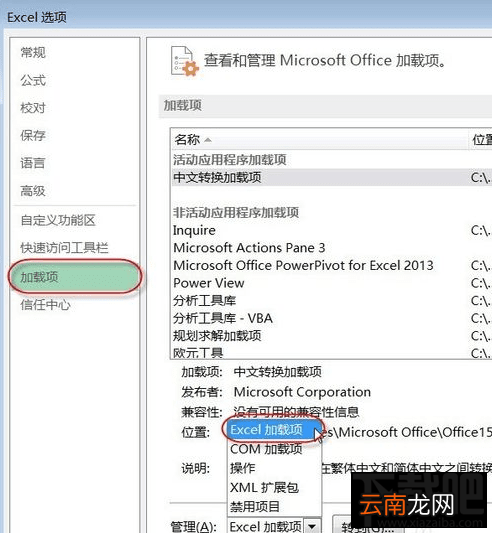Open 快速访问工具栏 settings
Viewport: 492px width, 533px height.
[x=65, y=248]
